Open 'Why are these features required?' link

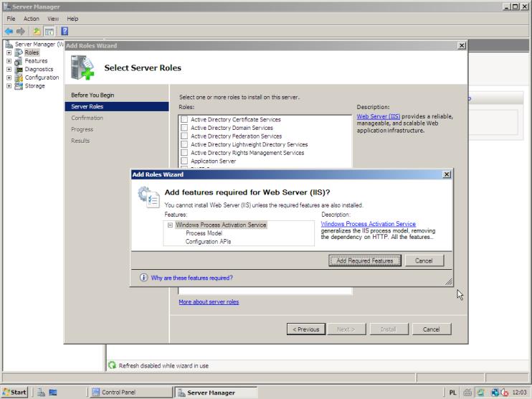click(191, 278)
